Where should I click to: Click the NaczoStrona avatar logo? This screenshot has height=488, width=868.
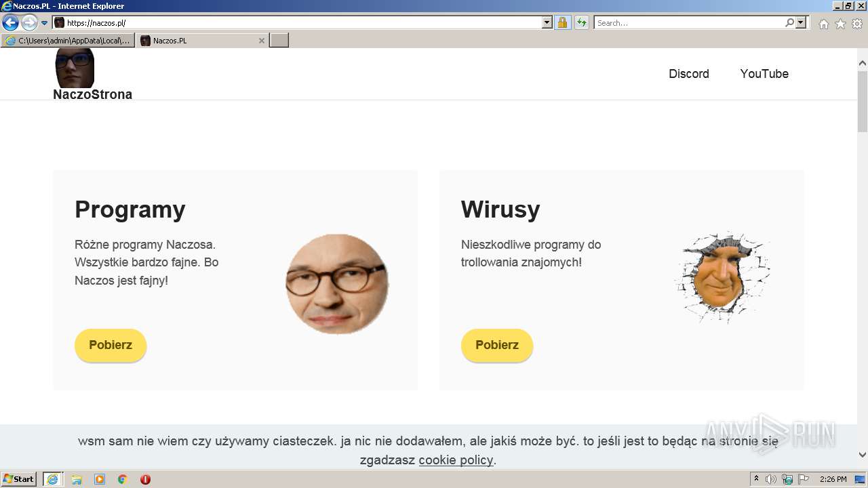point(75,68)
